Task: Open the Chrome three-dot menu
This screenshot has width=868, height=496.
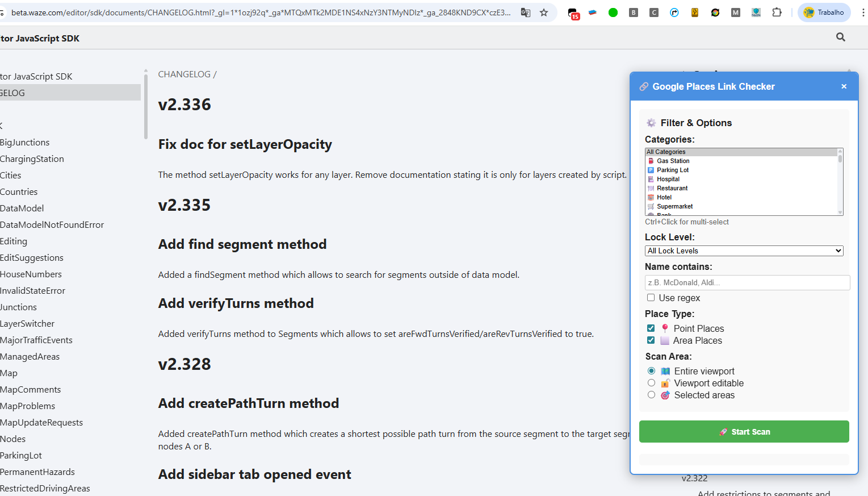Action: (x=863, y=12)
